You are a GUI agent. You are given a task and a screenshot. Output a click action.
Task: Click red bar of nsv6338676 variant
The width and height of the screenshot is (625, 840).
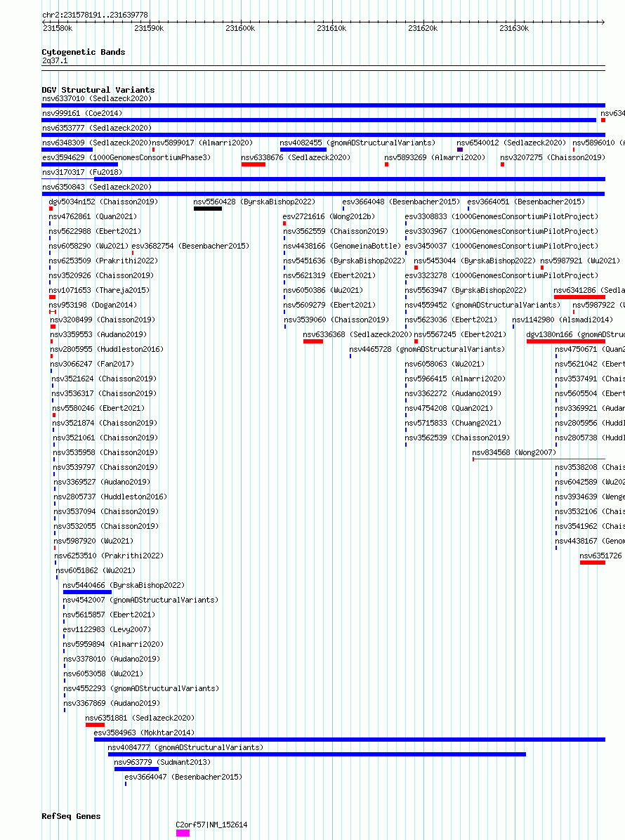(254, 164)
